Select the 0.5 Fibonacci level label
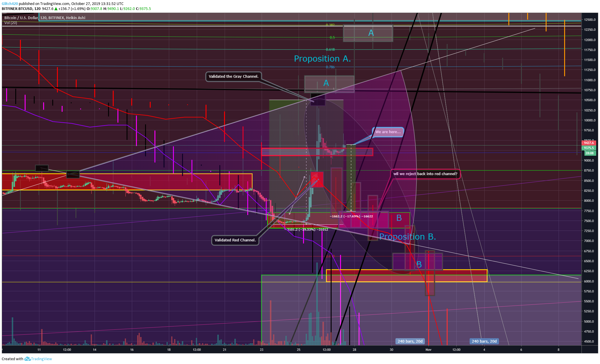This screenshot has height=364, width=600. [x=332, y=37]
